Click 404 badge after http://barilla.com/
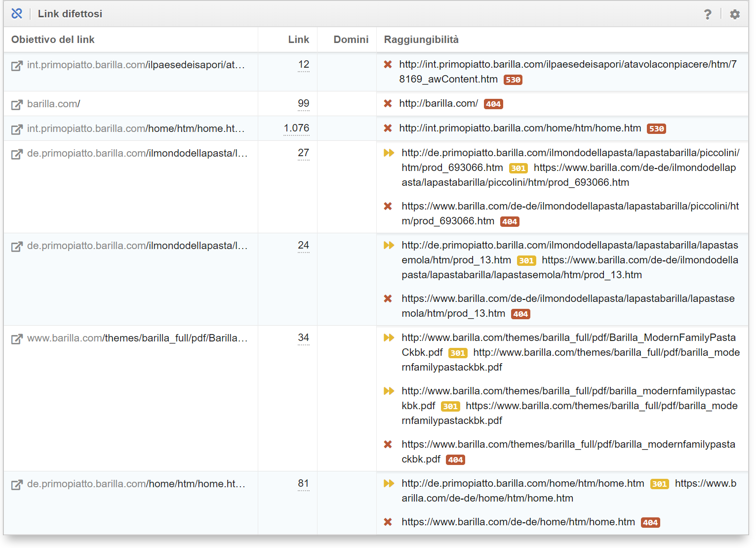The width and height of the screenshot is (756, 548). pos(493,104)
